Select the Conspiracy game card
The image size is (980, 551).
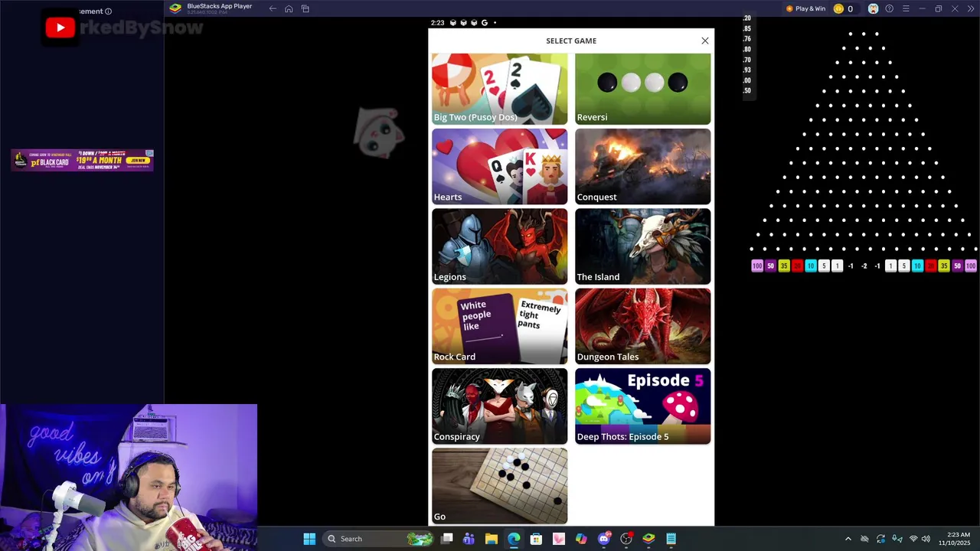click(499, 406)
